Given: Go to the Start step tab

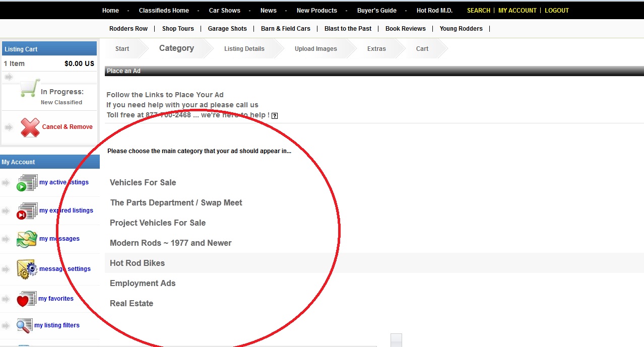Looking at the screenshot, I should point(122,49).
